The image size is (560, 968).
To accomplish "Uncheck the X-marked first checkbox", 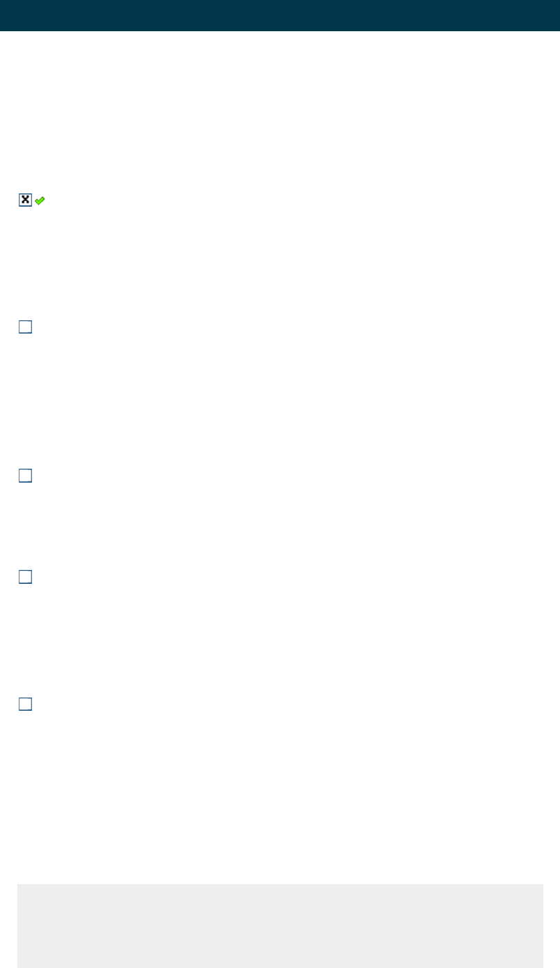I will tap(26, 200).
